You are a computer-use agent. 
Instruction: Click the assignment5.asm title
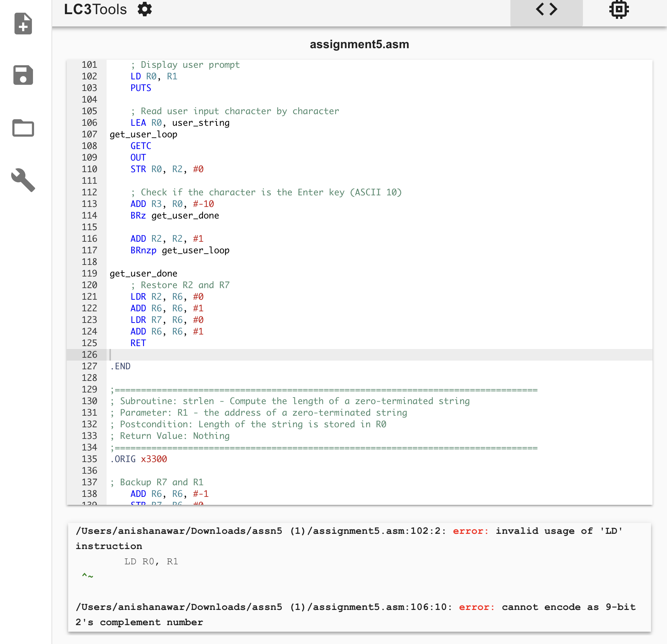click(359, 44)
